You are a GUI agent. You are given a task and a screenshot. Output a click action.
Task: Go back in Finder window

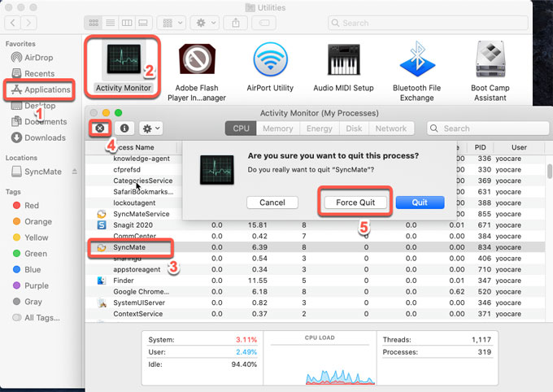pos(13,23)
